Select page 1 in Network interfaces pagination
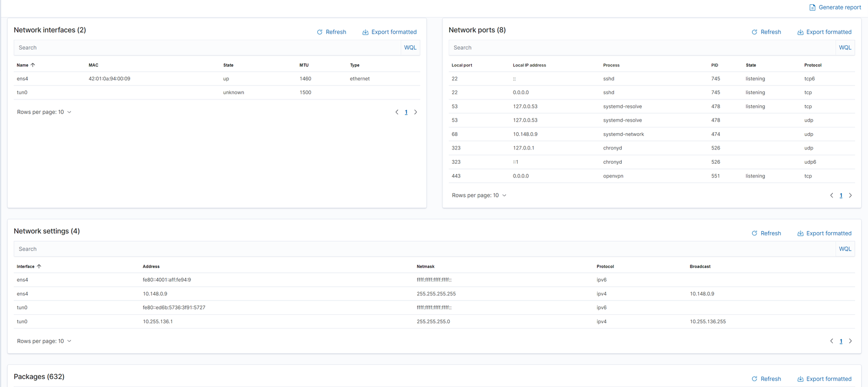Image resolution: width=868 pixels, height=387 pixels. (406, 112)
